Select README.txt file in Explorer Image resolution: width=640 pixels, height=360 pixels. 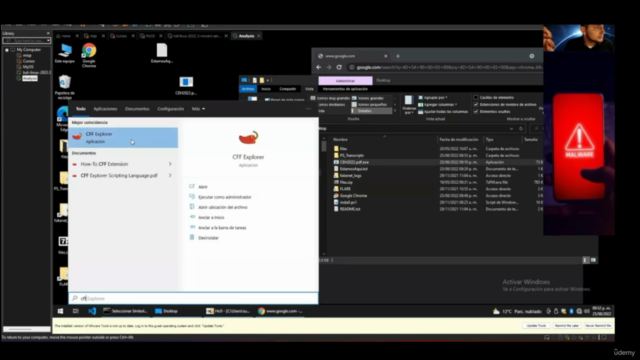(350, 209)
